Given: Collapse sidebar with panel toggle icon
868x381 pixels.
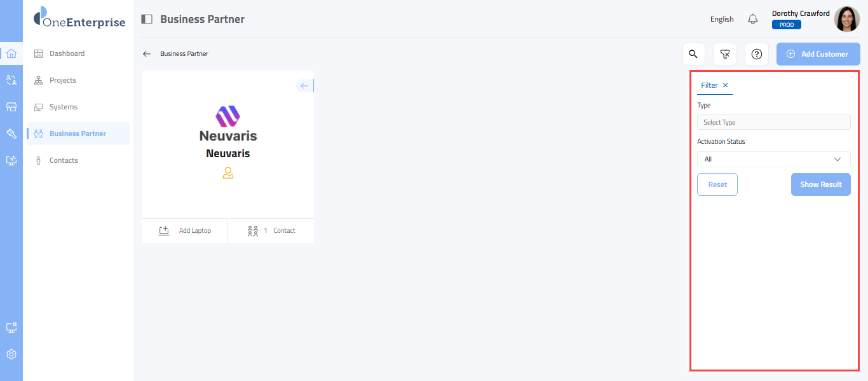Looking at the screenshot, I should 147,19.
